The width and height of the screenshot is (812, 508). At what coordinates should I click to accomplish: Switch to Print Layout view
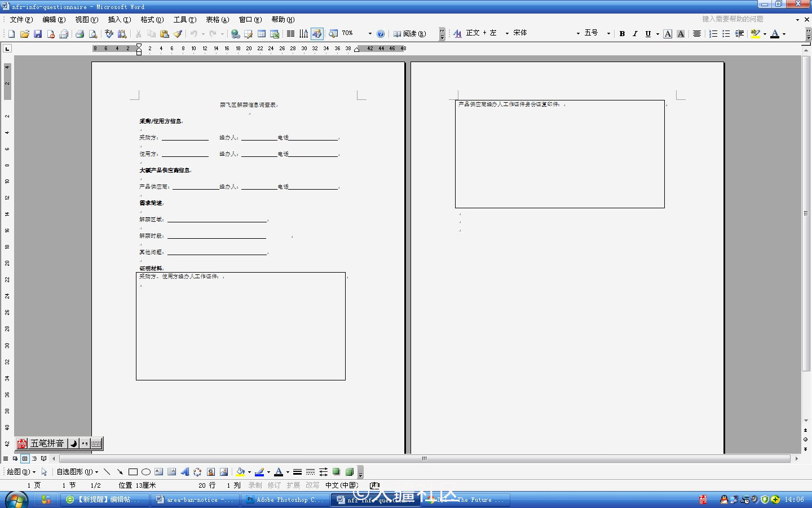click(x=25, y=459)
